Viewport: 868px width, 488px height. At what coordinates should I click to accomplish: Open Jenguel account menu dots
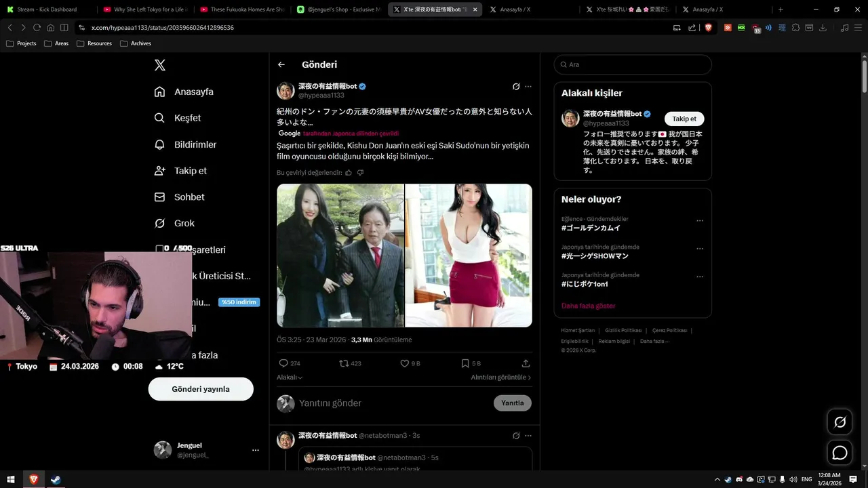tap(256, 450)
